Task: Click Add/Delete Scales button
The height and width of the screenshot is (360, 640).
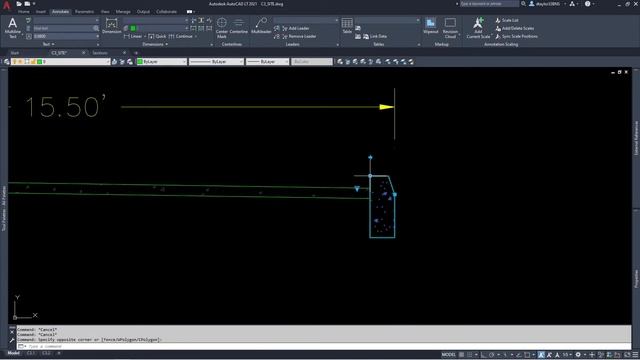Action: coord(515,28)
